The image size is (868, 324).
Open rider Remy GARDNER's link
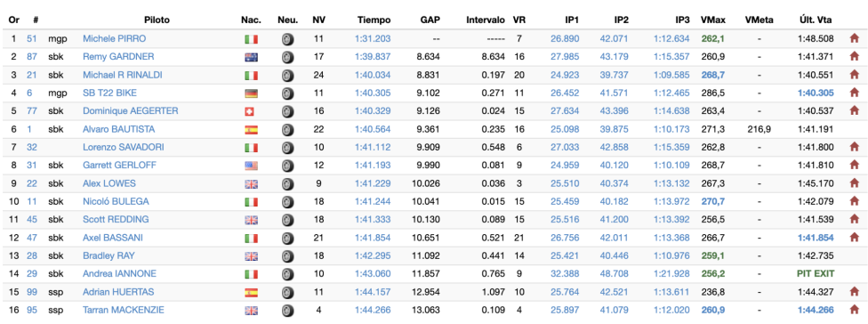118,56
